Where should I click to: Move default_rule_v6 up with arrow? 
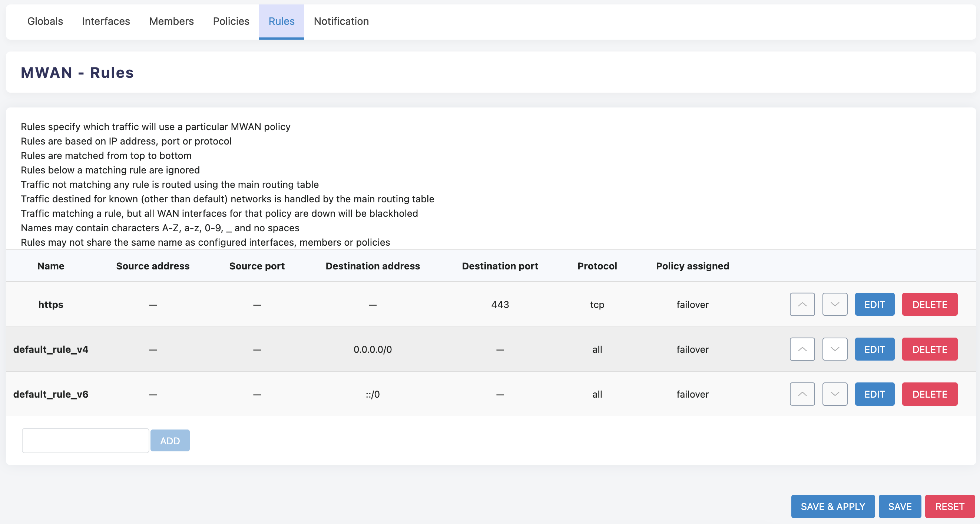coord(802,394)
